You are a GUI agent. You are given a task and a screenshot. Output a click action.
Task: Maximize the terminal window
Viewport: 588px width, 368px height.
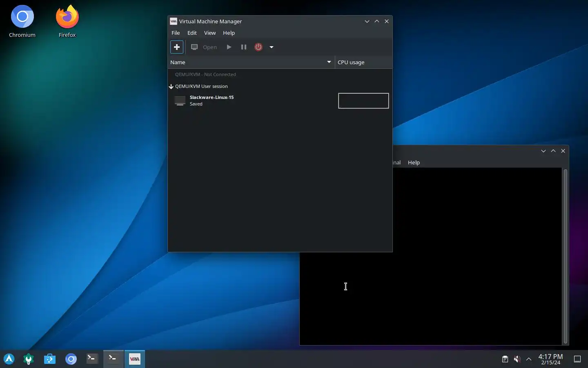point(553,151)
